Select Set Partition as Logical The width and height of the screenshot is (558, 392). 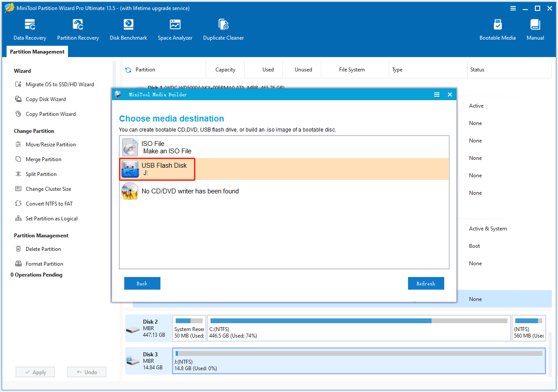pyautogui.click(x=51, y=218)
